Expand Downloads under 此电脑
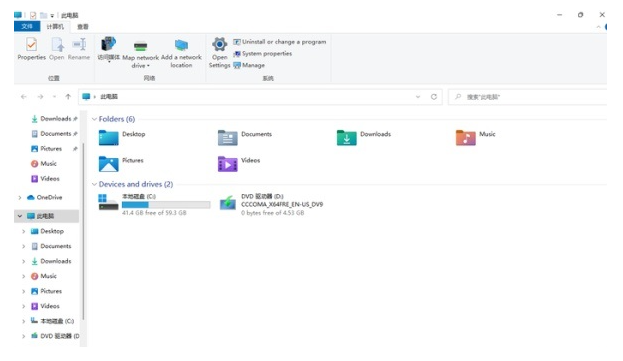Viewport: 623px width, 361px height. click(x=23, y=261)
